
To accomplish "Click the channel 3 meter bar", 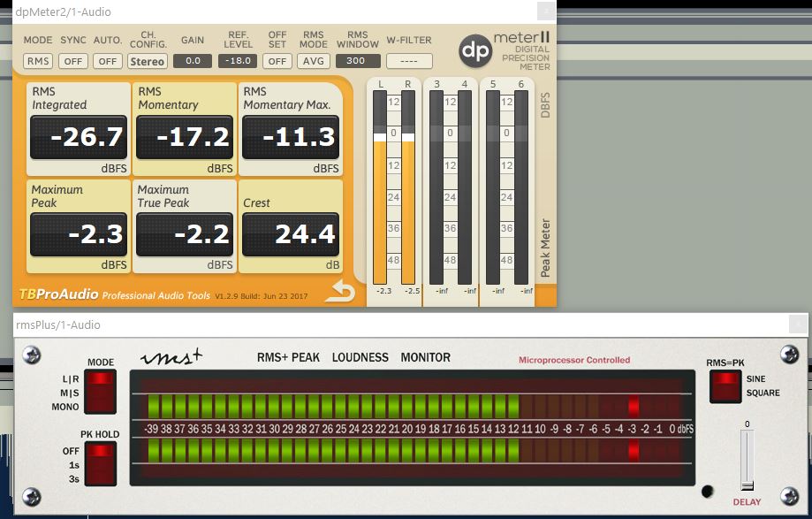I will tap(436, 187).
